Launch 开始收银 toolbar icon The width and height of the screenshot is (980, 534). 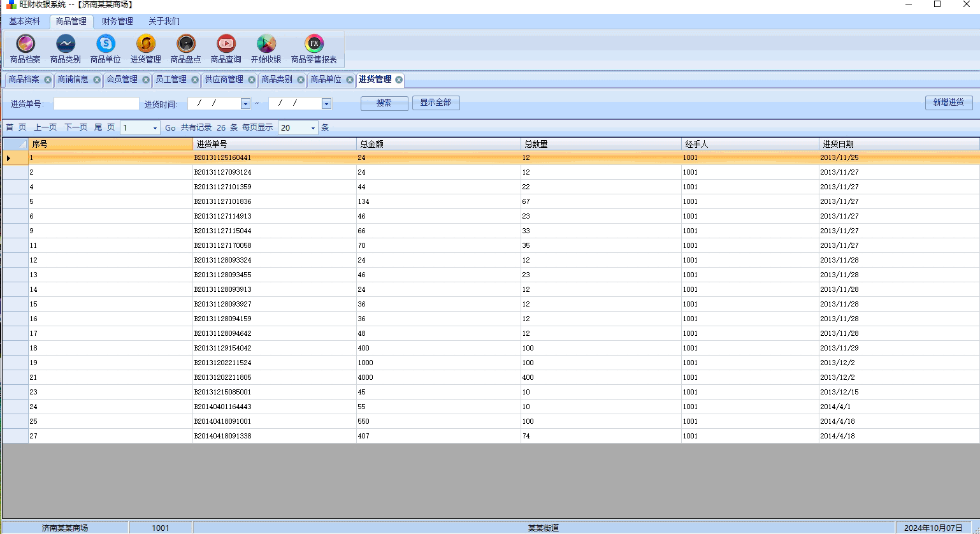266,49
